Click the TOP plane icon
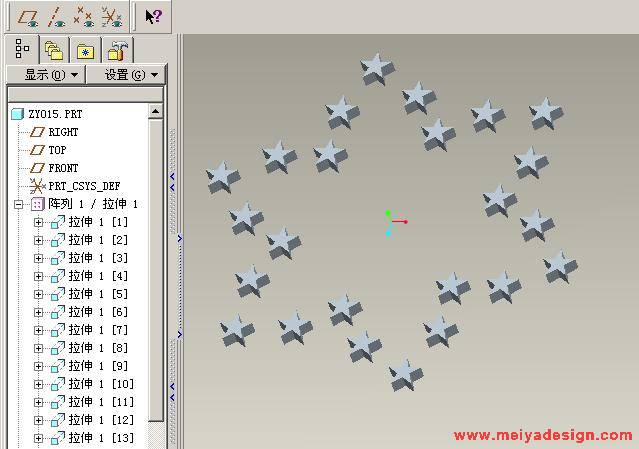Image resolution: width=639 pixels, height=449 pixels. coord(37,150)
